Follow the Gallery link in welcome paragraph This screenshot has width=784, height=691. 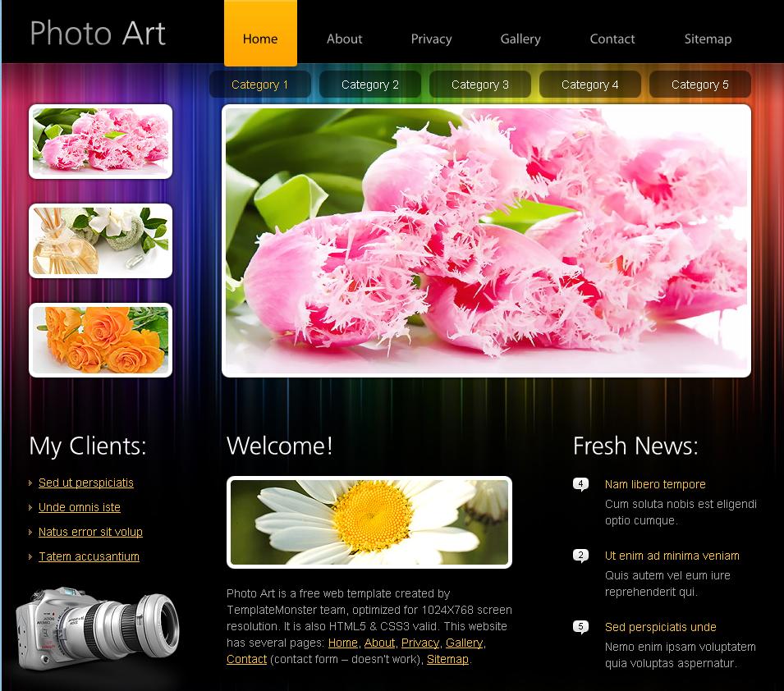pos(465,643)
